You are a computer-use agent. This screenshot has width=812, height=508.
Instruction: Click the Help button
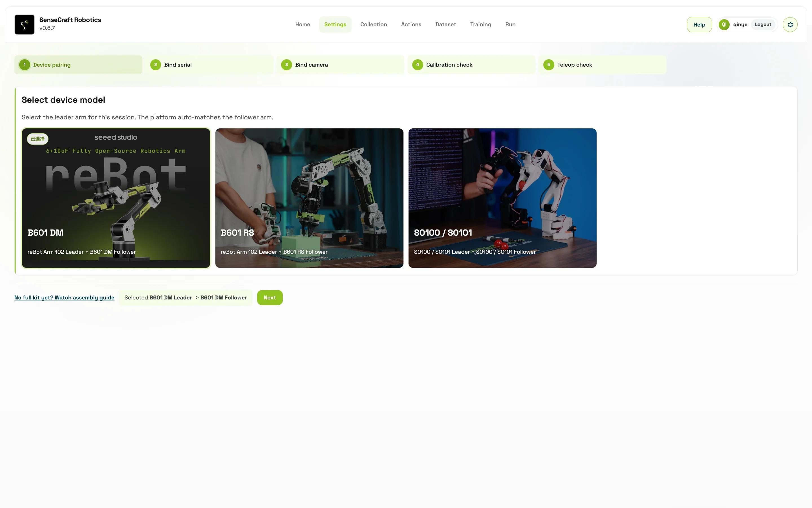[699, 25]
